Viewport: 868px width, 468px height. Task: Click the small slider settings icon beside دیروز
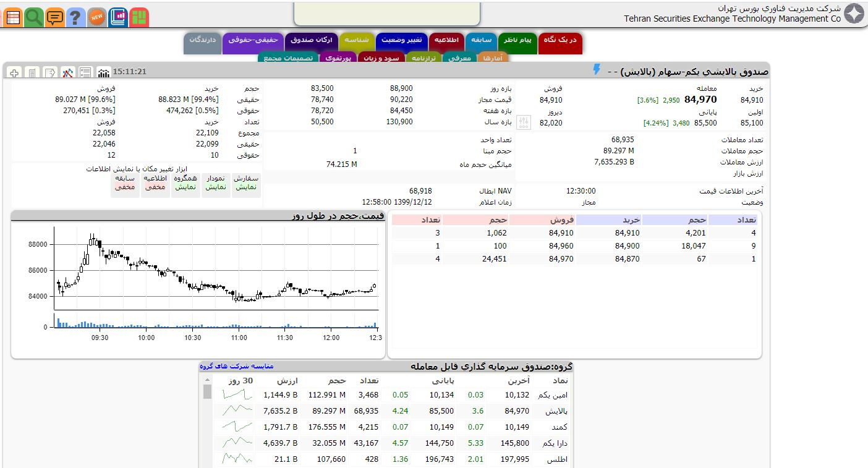coord(524,122)
